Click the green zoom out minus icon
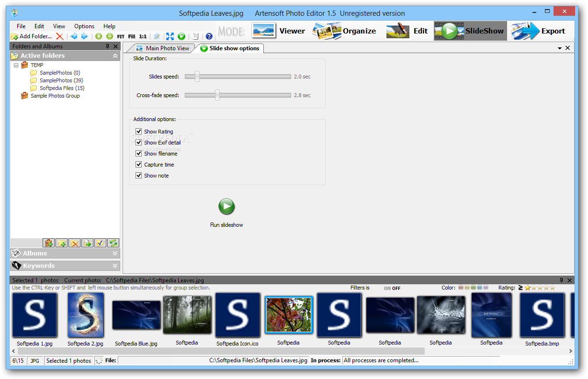588x379 pixels. (x=110, y=36)
